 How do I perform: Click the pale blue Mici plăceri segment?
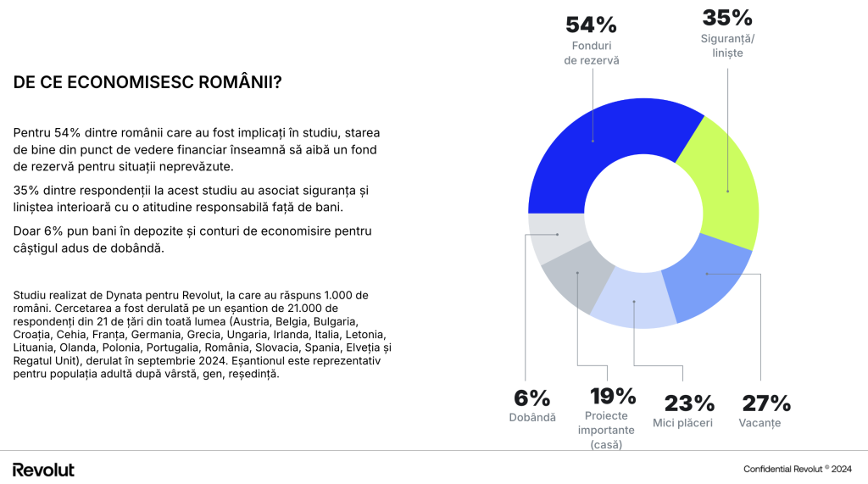pos(634,299)
